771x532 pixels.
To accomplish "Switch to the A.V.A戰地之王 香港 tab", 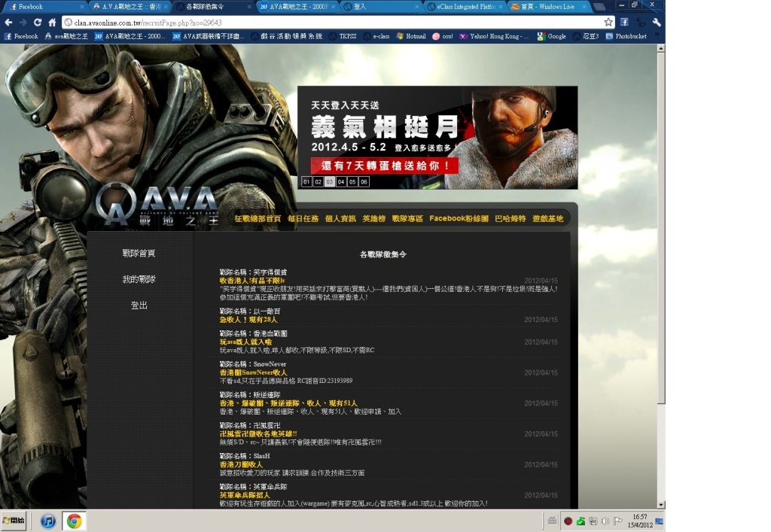I will pos(131,7).
